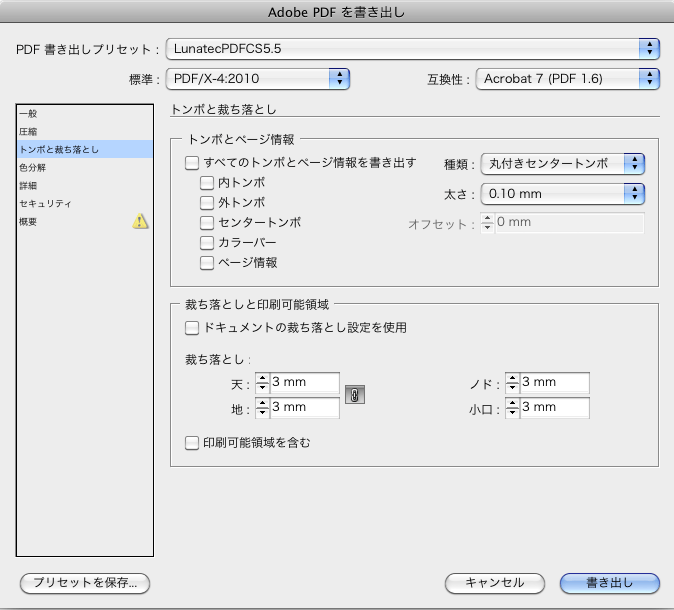The height and width of the screenshot is (610, 674).
Task: Click the 小口 bleed value field
Action: click(x=555, y=407)
